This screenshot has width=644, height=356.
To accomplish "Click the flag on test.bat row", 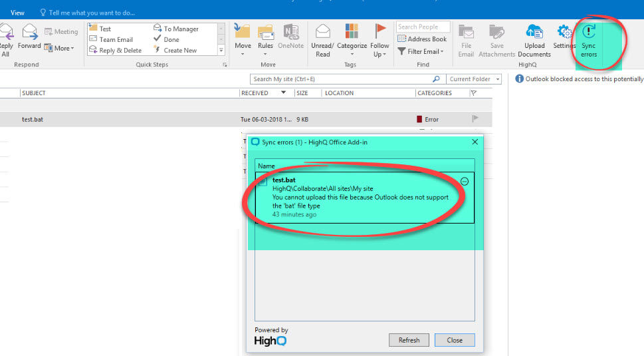I will point(475,119).
